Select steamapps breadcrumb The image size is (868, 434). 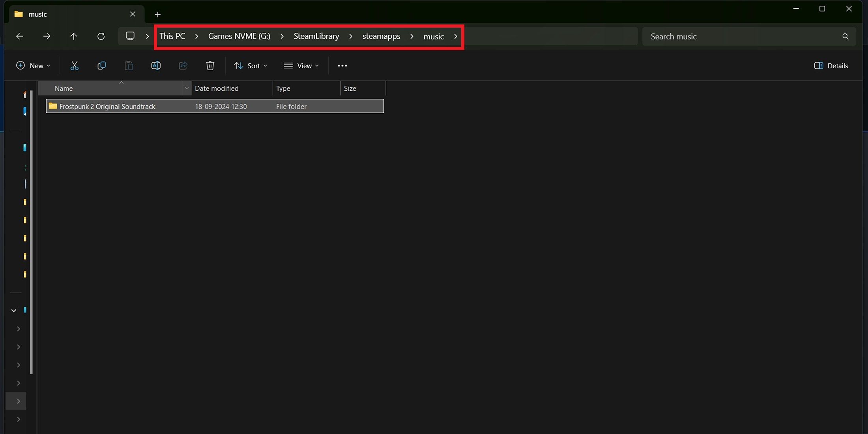tap(381, 36)
